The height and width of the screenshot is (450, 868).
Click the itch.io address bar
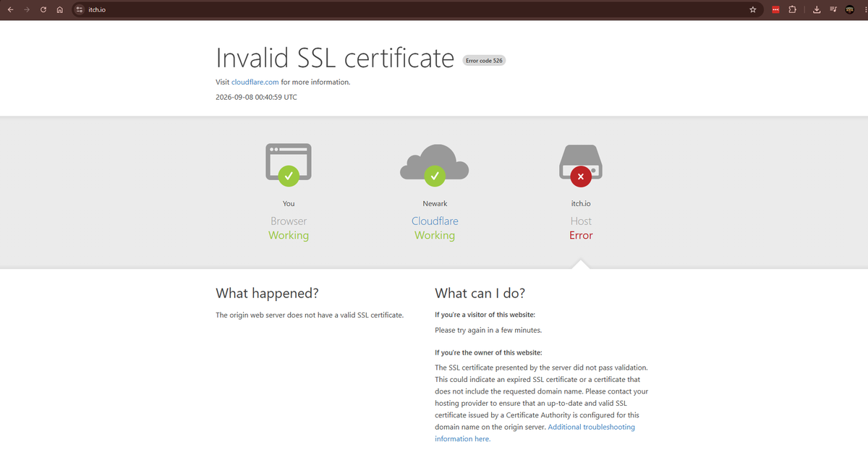tap(416, 9)
